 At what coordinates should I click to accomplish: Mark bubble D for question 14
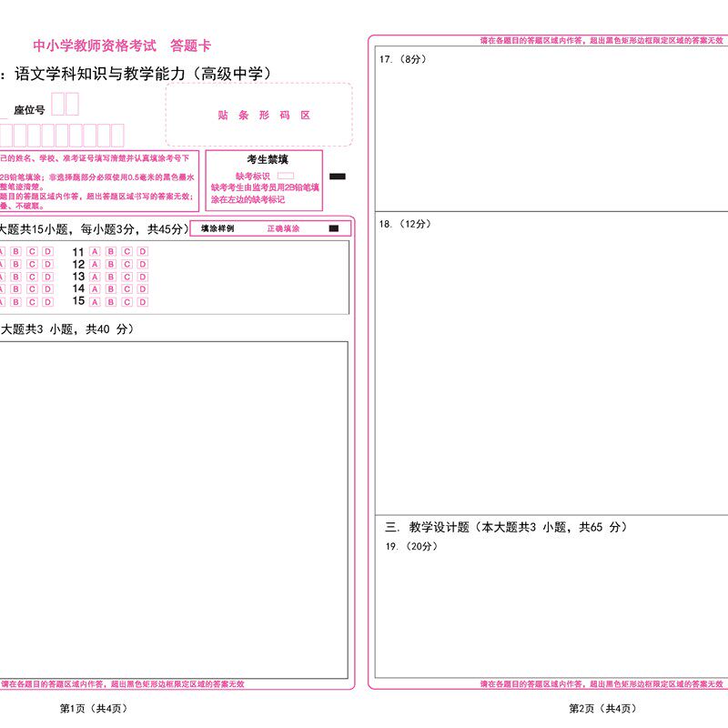click(x=143, y=288)
